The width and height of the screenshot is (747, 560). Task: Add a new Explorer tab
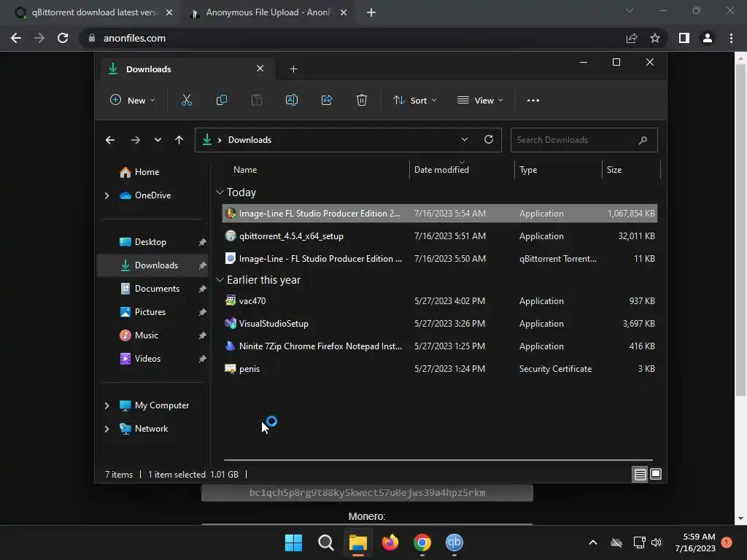pyautogui.click(x=293, y=69)
